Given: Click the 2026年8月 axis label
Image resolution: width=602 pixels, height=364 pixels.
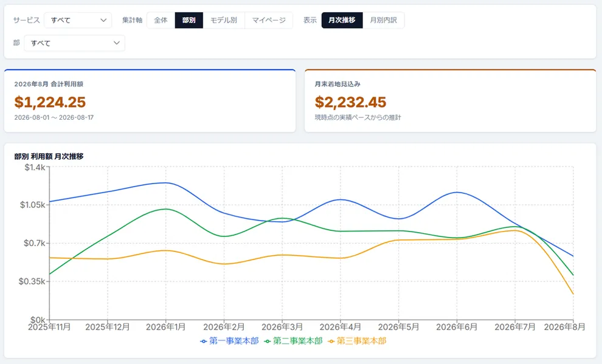Looking at the screenshot, I should tap(565, 327).
